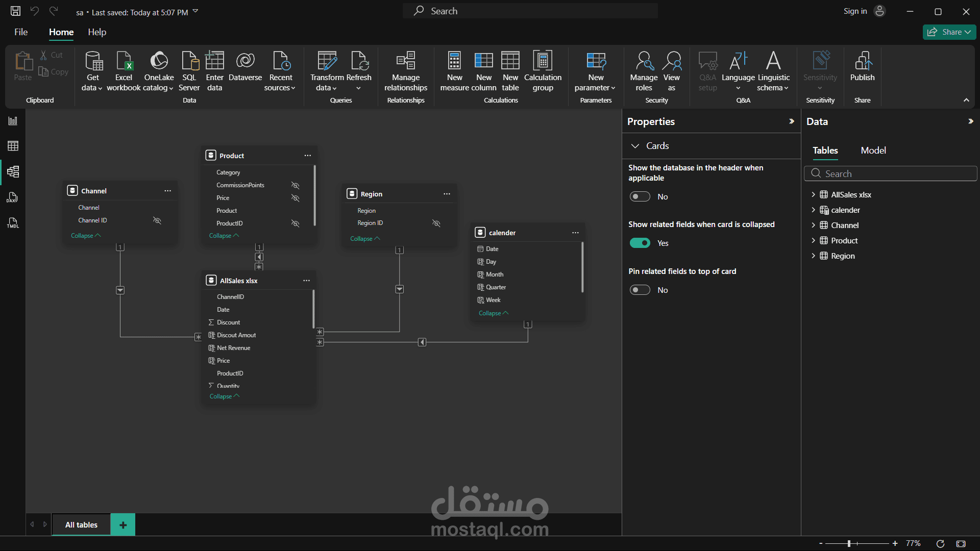This screenshot has width=980, height=551.
Task: Switch to the Model tab in Data pane
Action: (x=873, y=151)
